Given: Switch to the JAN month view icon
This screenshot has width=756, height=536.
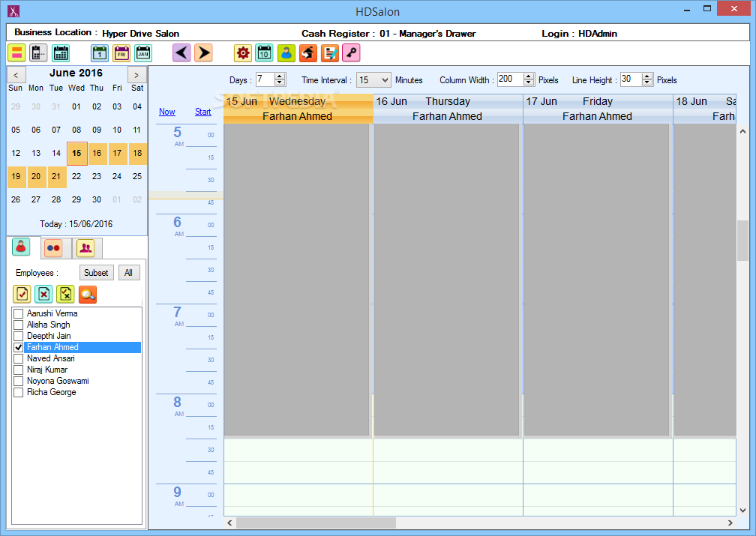Looking at the screenshot, I should point(143,53).
